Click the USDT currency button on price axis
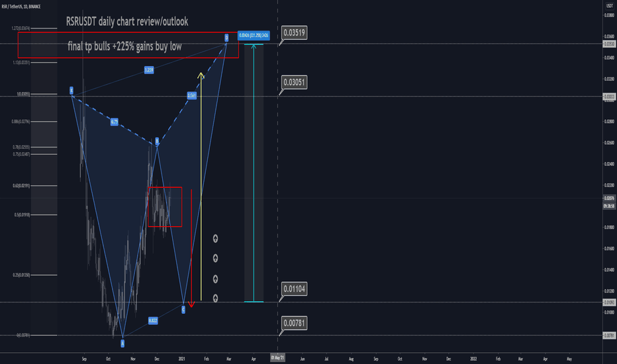The width and height of the screenshot is (617, 364). 609,6
